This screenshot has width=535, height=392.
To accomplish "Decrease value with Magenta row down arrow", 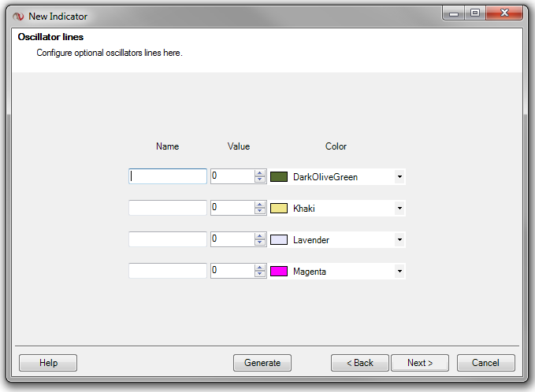I will (x=260, y=274).
